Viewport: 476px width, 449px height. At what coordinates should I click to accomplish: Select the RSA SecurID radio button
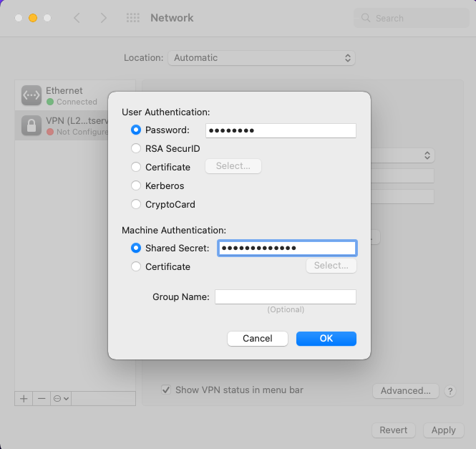pos(136,148)
